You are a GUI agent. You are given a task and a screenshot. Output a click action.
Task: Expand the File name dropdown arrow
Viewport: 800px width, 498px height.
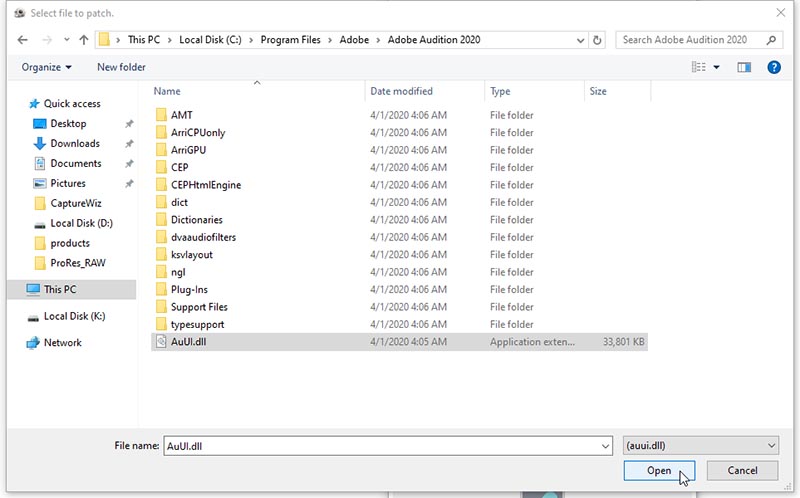[x=605, y=446]
